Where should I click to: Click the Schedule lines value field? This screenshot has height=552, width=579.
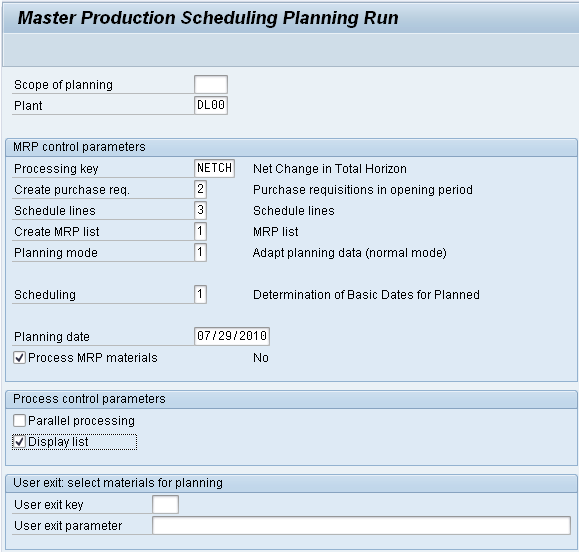[200, 210]
